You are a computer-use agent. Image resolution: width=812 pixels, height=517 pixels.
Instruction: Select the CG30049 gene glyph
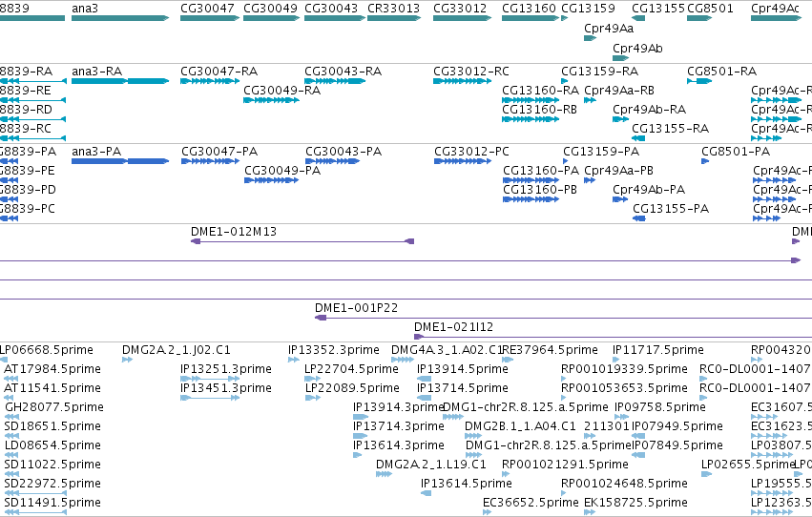271,18
